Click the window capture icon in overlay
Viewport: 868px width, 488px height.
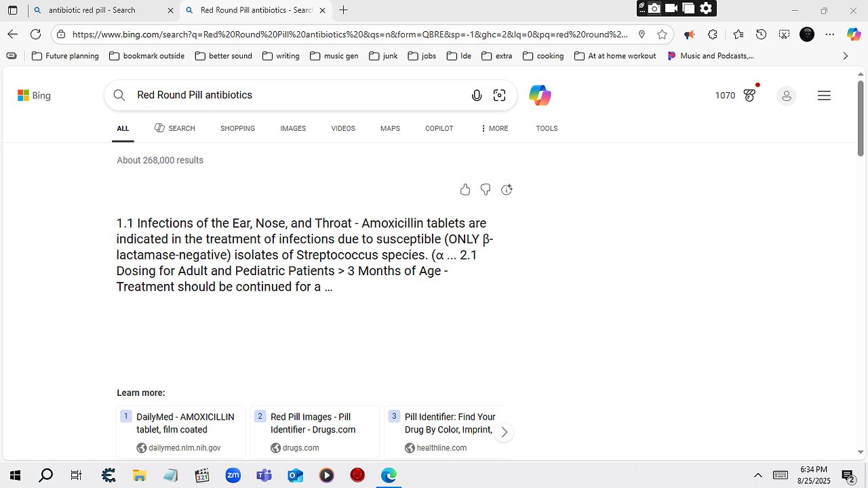[x=689, y=8]
